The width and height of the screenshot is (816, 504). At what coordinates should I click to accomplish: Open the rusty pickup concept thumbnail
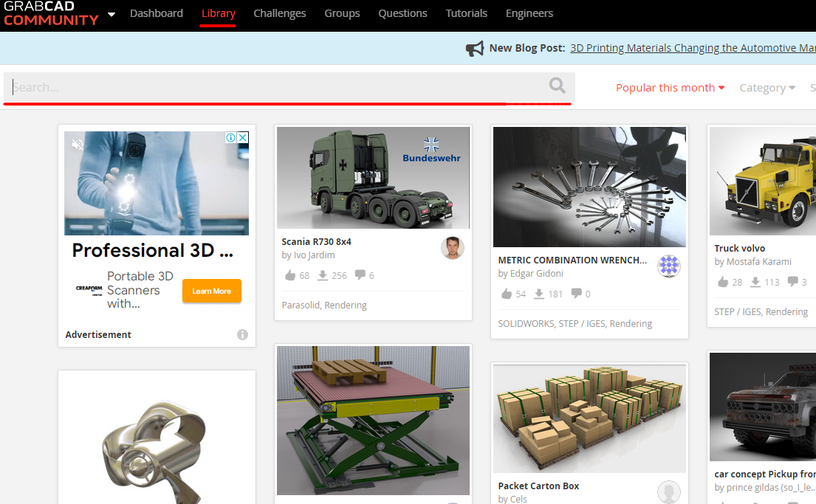pos(763,407)
